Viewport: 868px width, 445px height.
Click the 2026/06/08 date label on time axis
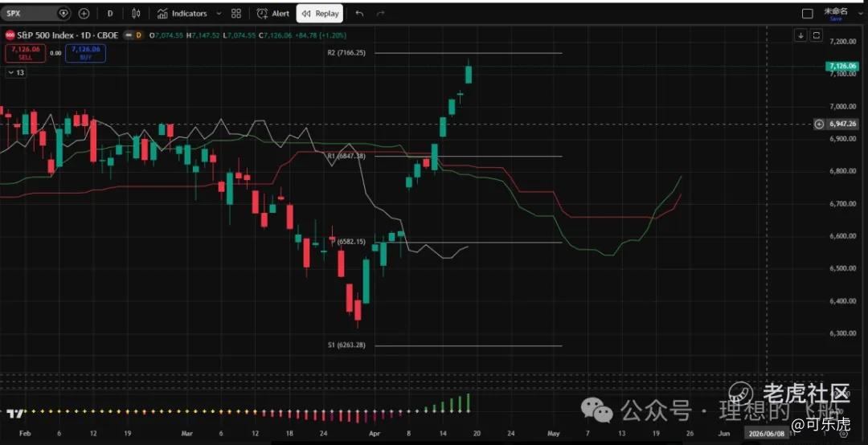click(766, 434)
